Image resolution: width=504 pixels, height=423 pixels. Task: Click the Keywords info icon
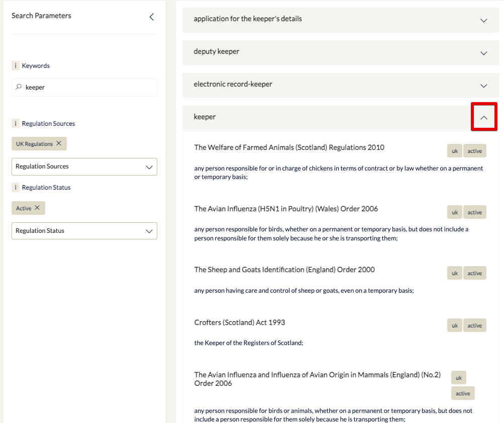(x=16, y=65)
